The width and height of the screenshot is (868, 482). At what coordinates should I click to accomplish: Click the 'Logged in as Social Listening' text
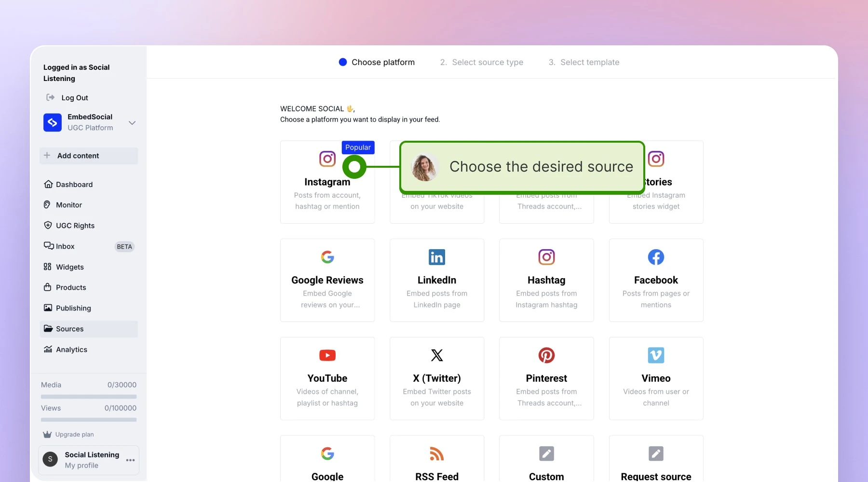pyautogui.click(x=77, y=73)
